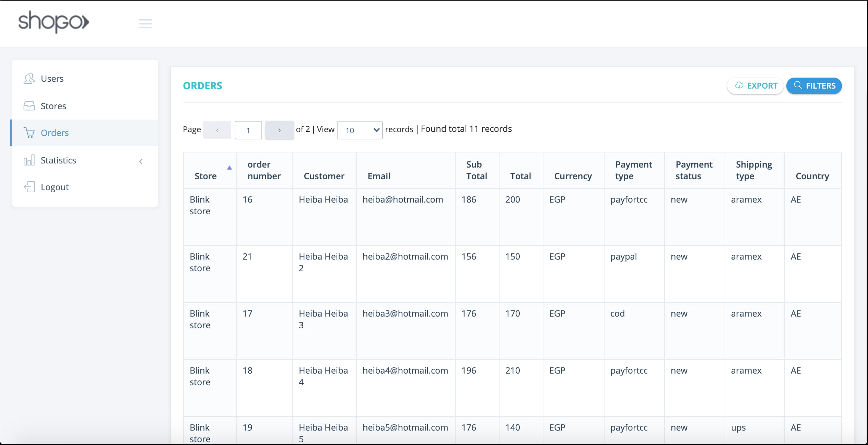868x445 pixels.
Task: Toggle the hamburger sidebar menu icon
Action: tap(145, 24)
